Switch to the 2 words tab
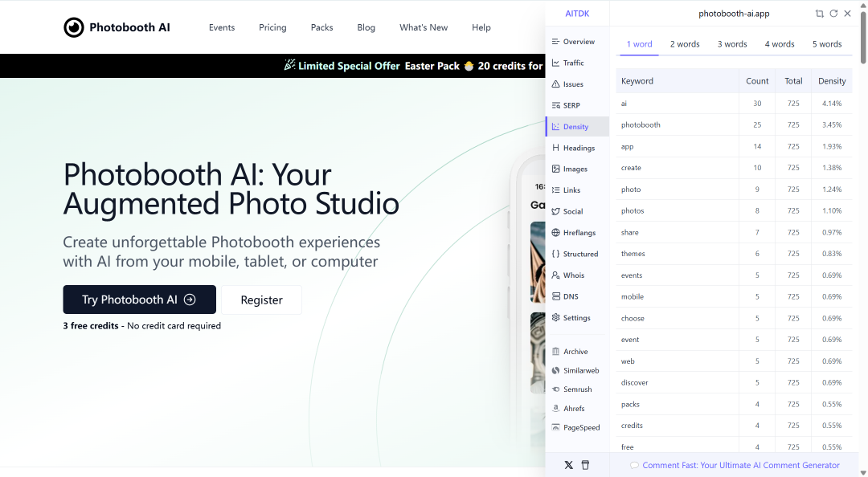868x477 pixels. point(685,44)
